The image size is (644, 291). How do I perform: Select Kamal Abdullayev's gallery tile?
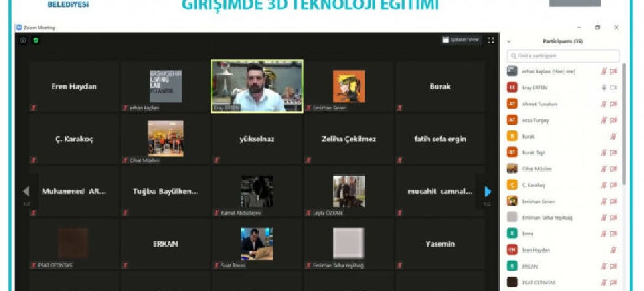pyautogui.click(x=257, y=191)
